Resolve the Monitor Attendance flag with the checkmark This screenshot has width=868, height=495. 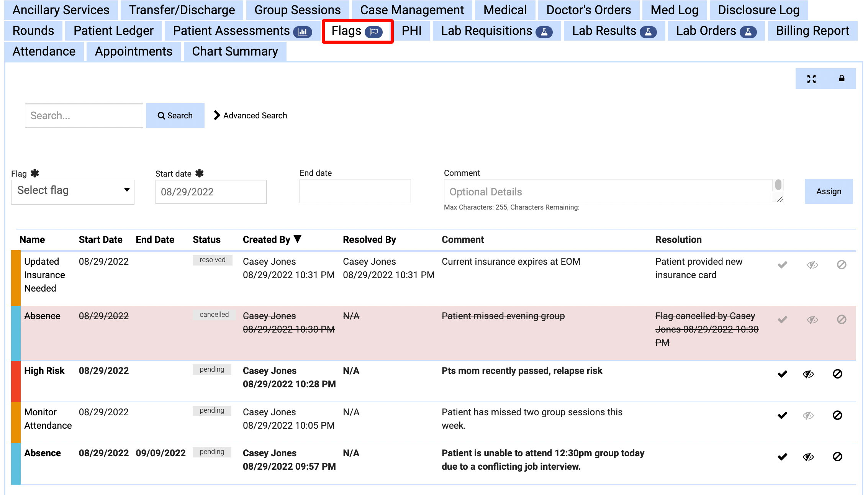783,415
